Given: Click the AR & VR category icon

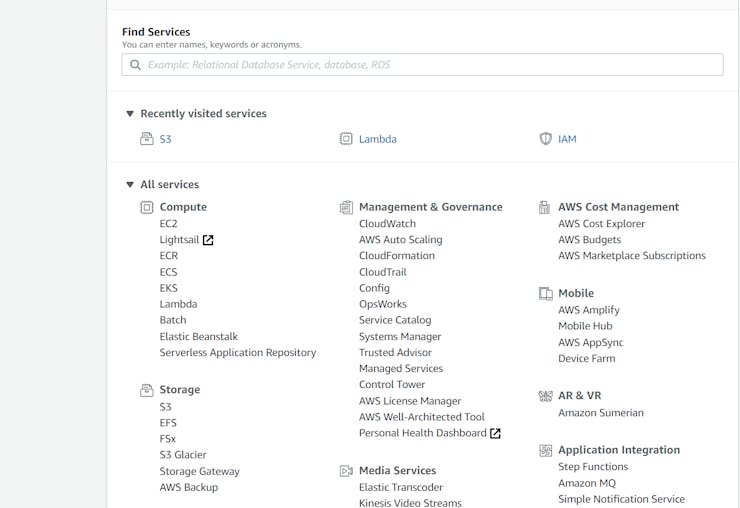Looking at the screenshot, I should (546, 396).
